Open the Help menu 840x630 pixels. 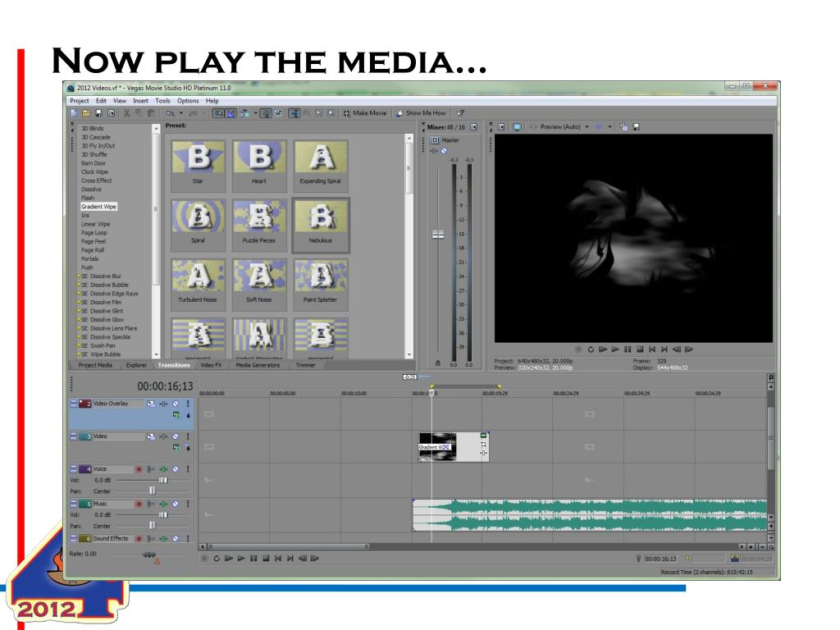pyautogui.click(x=212, y=101)
